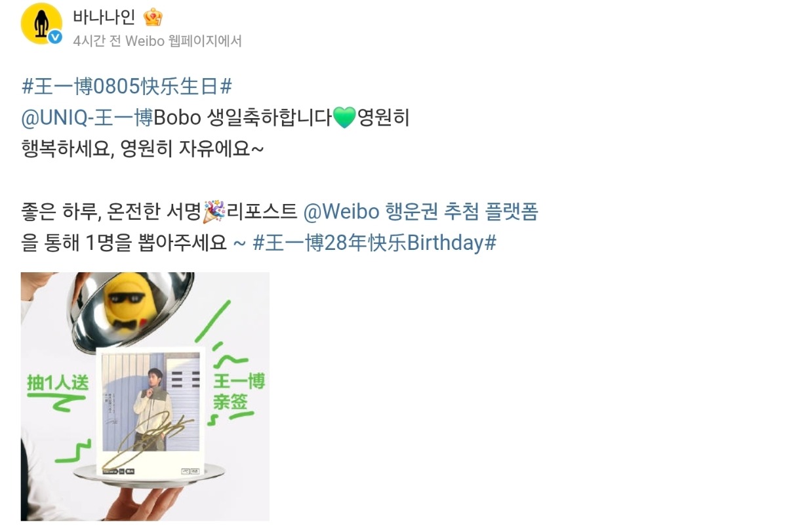The height and width of the screenshot is (532, 787).
Task: Click the Weibo 웹페이지에서 source label
Action: pos(184,41)
